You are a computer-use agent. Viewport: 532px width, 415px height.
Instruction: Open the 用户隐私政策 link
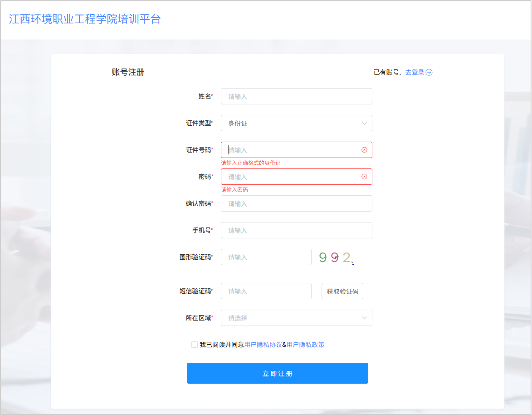305,345
